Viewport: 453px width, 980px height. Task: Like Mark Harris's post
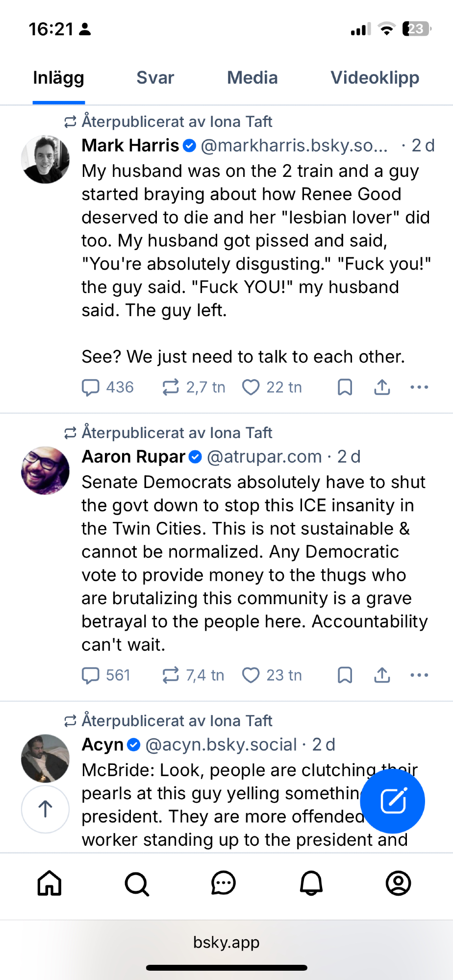(251, 387)
